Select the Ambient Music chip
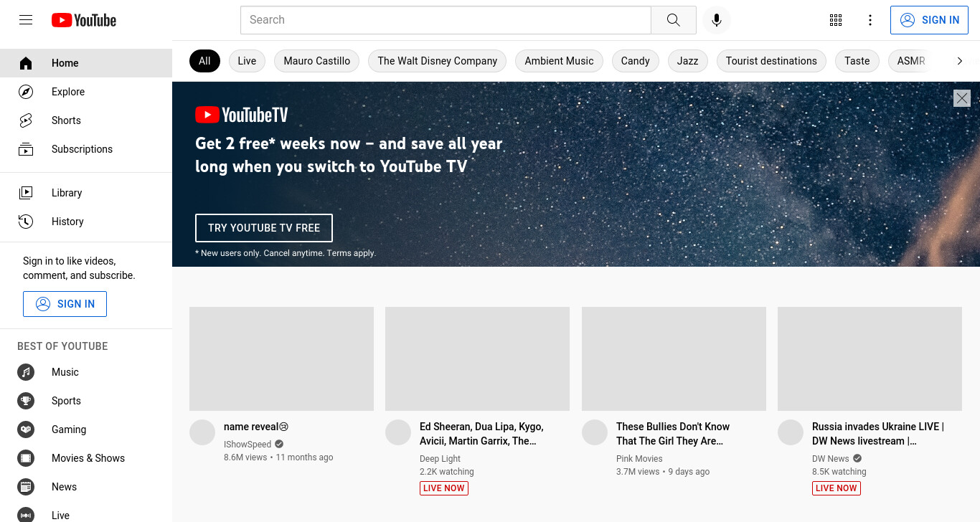 coord(559,61)
